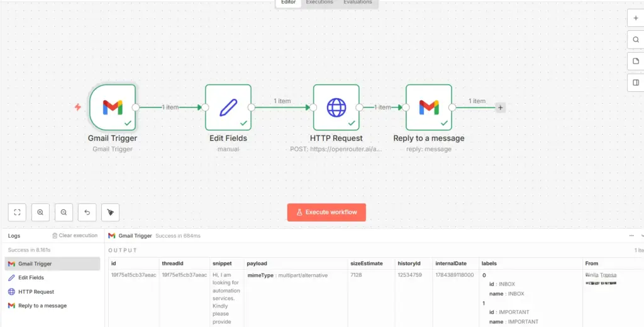Switch to the Evaluations tab
The width and height of the screenshot is (644, 327).
tap(358, 3)
